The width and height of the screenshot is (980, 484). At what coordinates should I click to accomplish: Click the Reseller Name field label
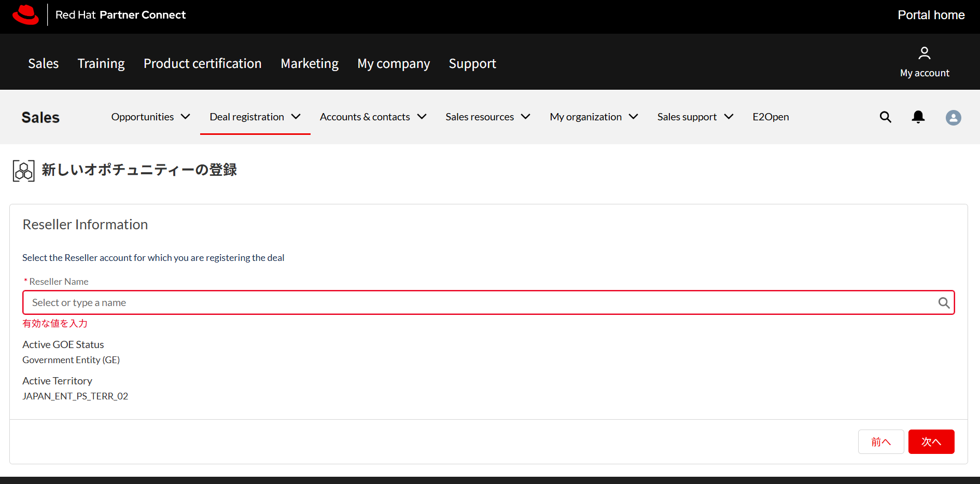click(x=59, y=282)
